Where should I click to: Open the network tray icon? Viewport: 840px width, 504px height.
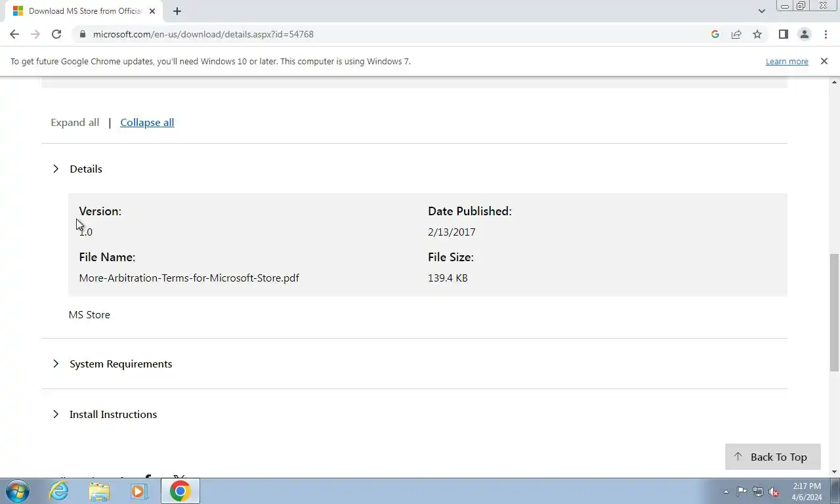pos(758,492)
